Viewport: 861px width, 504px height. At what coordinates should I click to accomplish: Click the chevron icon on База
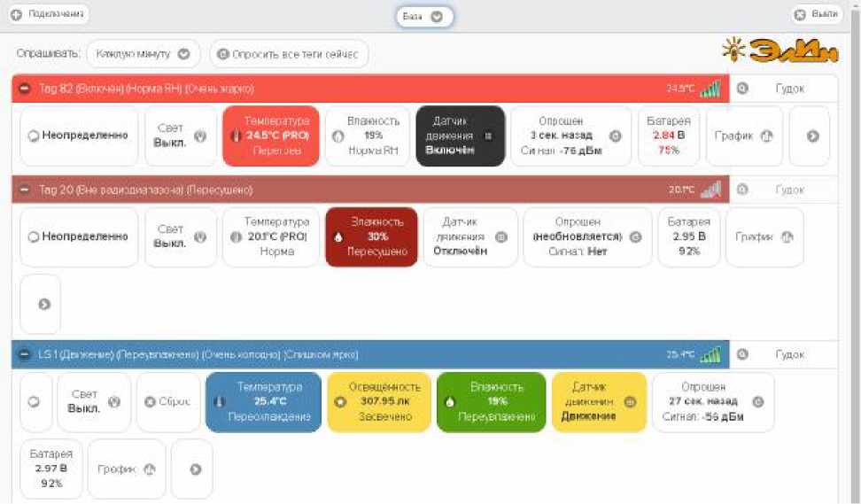[437, 17]
